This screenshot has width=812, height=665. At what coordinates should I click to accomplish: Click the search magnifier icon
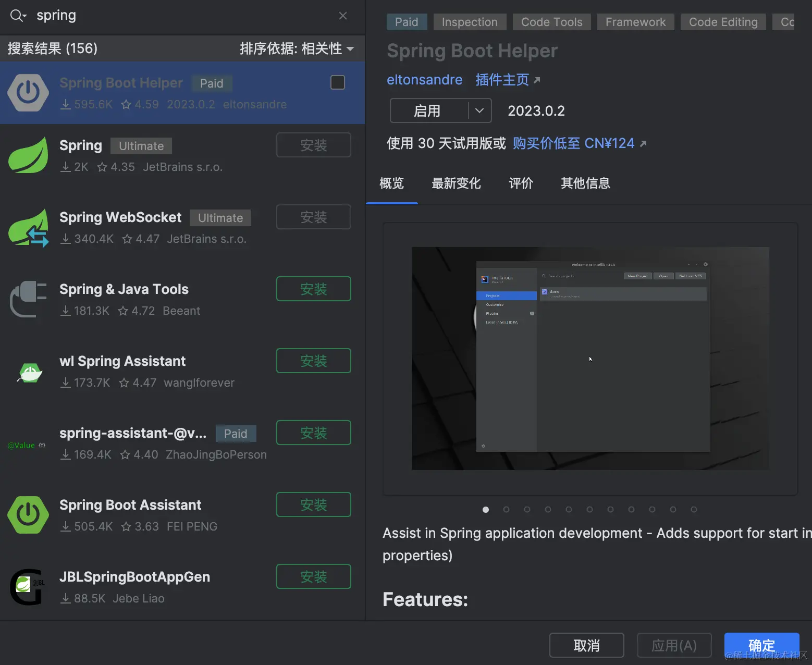pyautogui.click(x=18, y=16)
